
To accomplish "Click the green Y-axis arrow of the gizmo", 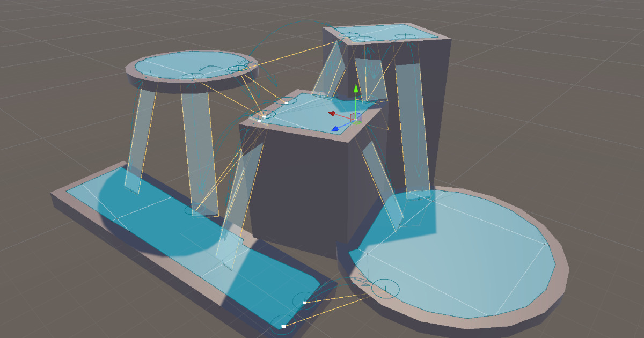I will [356, 89].
